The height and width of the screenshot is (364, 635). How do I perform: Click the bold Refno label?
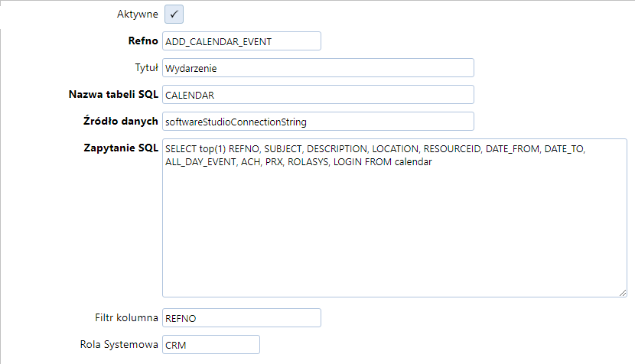pos(143,41)
